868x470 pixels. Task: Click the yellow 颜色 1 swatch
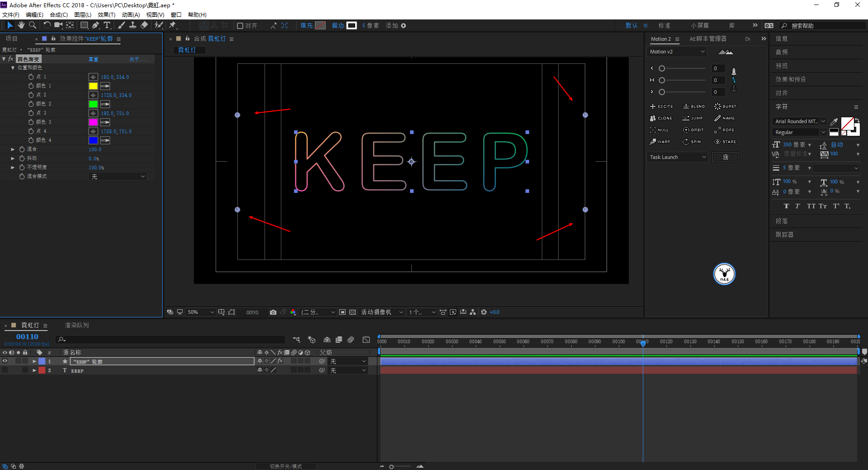coord(93,86)
